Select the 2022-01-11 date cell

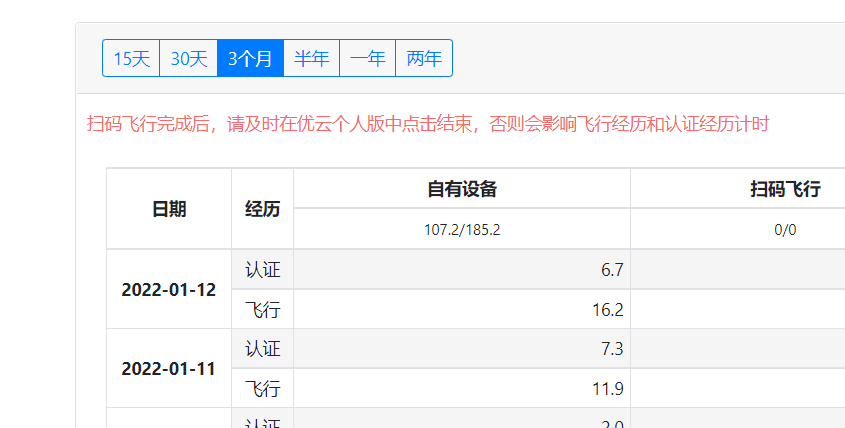point(169,368)
